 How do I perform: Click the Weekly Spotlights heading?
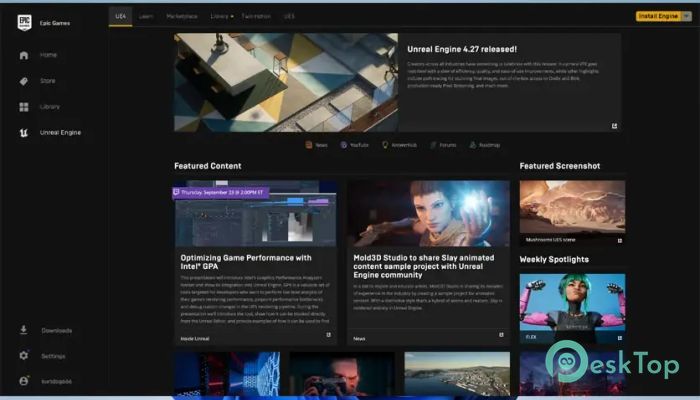554,259
